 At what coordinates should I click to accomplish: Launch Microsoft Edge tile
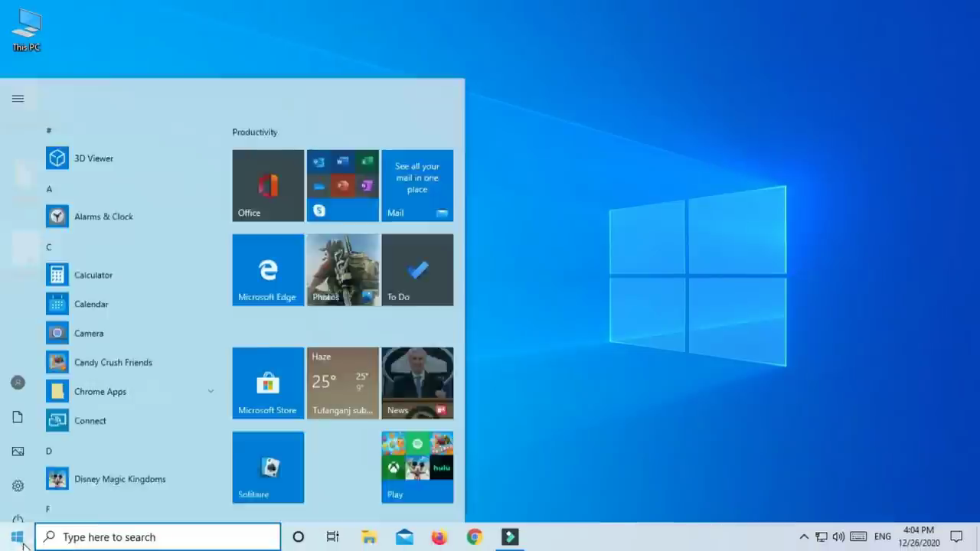tap(268, 269)
